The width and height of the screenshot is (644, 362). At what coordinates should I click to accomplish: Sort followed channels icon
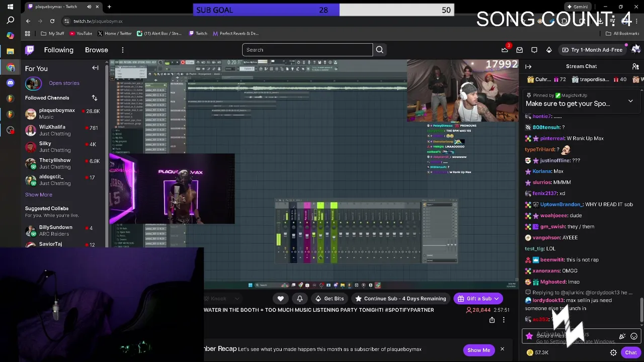point(94,98)
